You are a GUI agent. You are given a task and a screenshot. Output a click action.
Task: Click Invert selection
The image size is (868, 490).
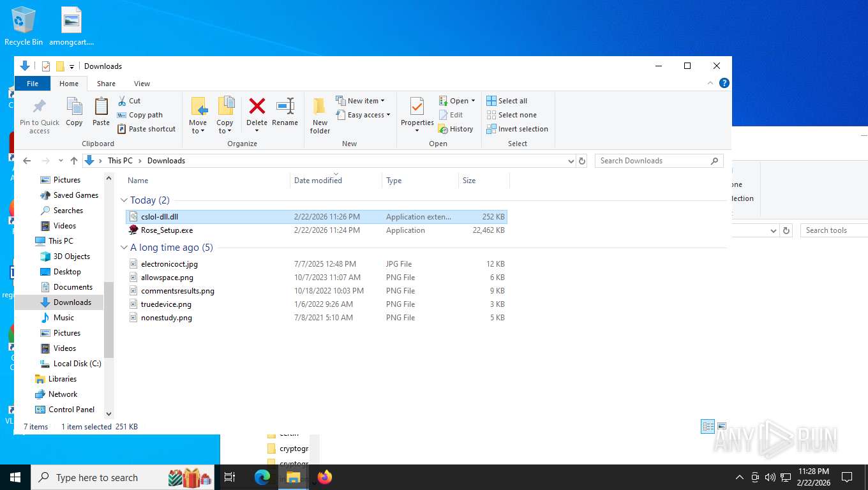tap(517, 129)
